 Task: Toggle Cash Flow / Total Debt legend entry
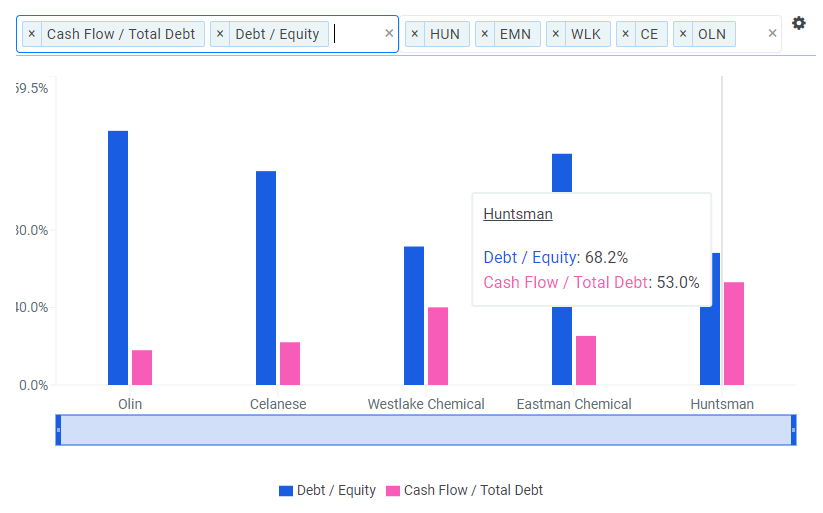(x=465, y=490)
